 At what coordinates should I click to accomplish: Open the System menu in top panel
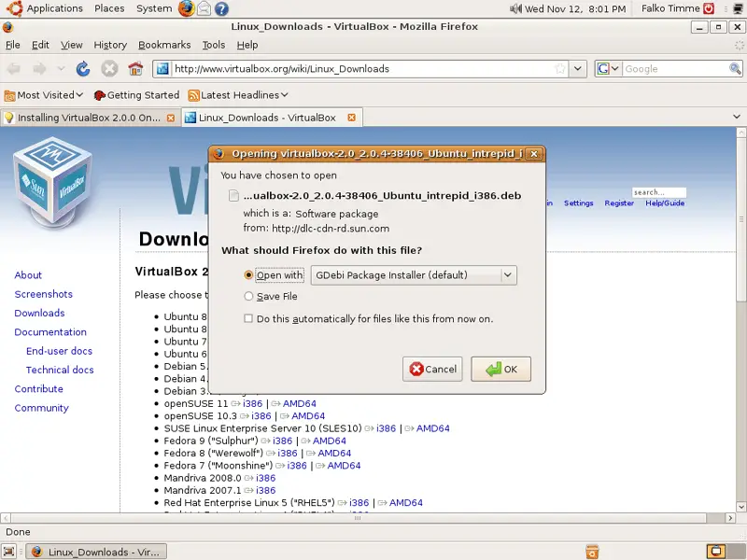point(154,8)
